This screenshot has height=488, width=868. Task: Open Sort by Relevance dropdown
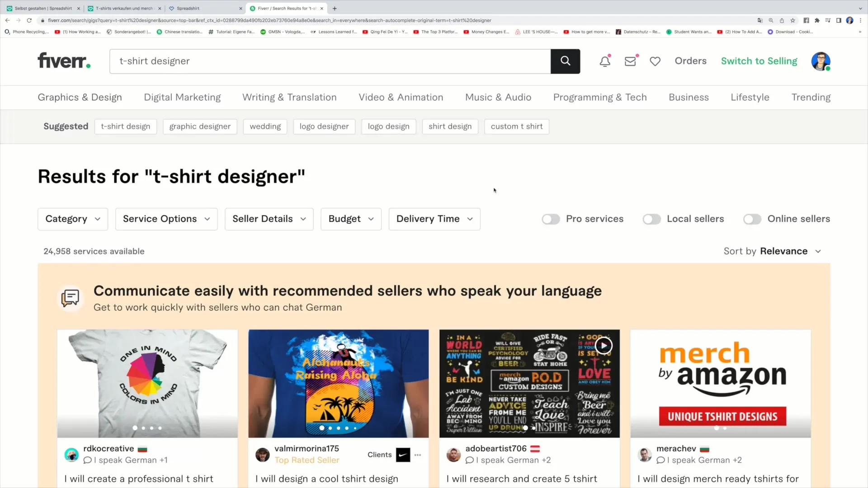point(772,251)
